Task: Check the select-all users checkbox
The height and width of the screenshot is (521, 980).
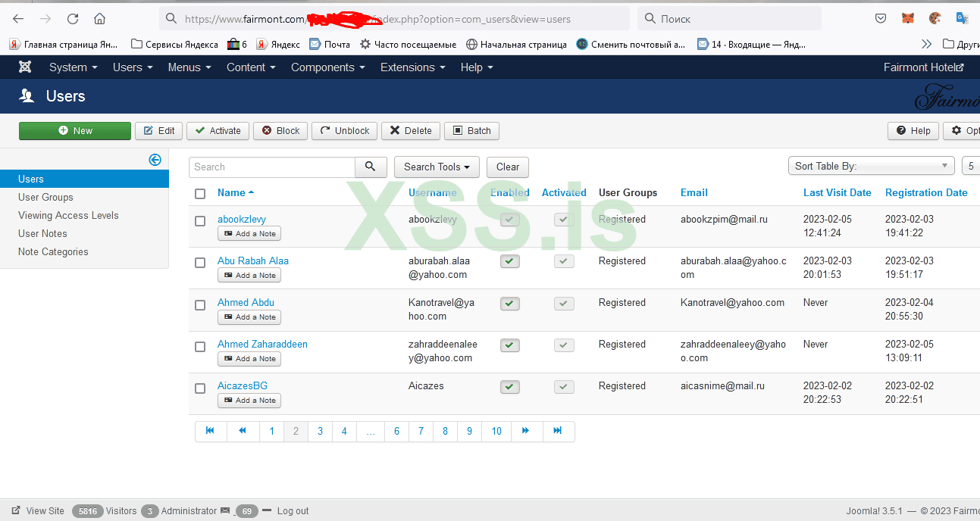Action: (x=200, y=194)
